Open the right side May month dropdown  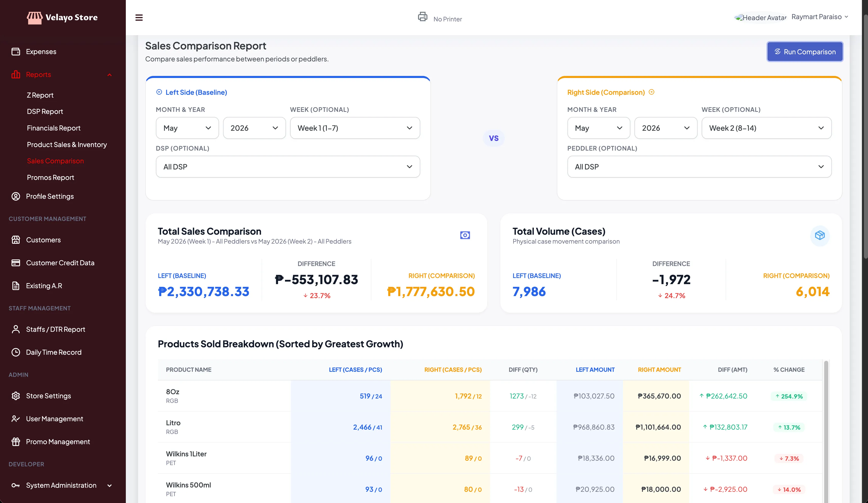[599, 128]
